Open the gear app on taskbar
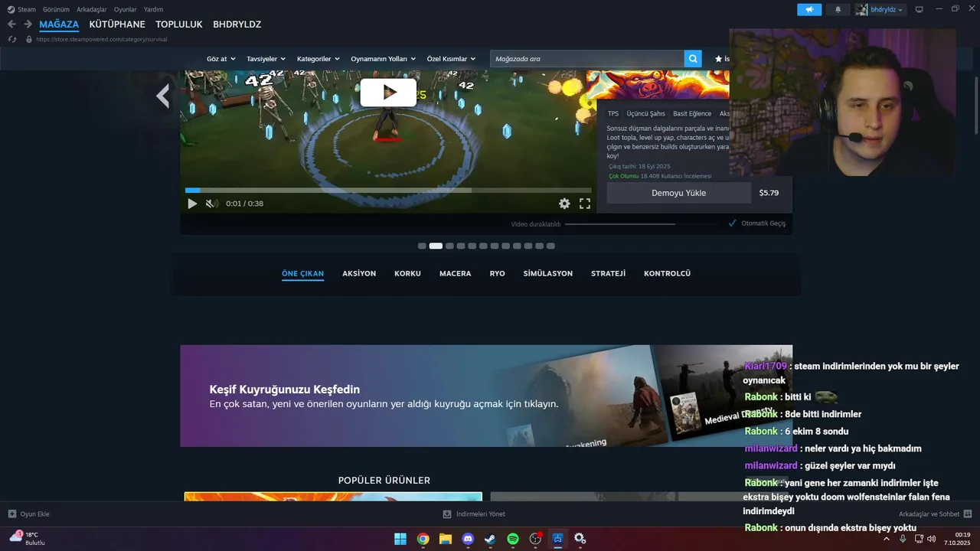This screenshot has height=551, width=980. [580, 539]
